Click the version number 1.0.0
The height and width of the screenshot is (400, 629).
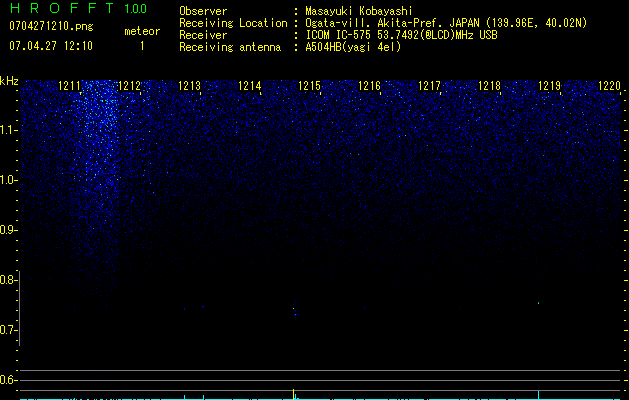click(136, 8)
